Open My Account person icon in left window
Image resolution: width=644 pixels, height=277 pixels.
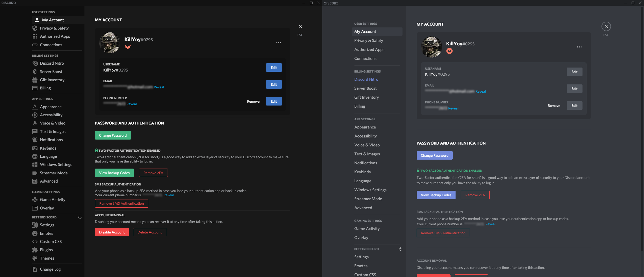(37, 20)
